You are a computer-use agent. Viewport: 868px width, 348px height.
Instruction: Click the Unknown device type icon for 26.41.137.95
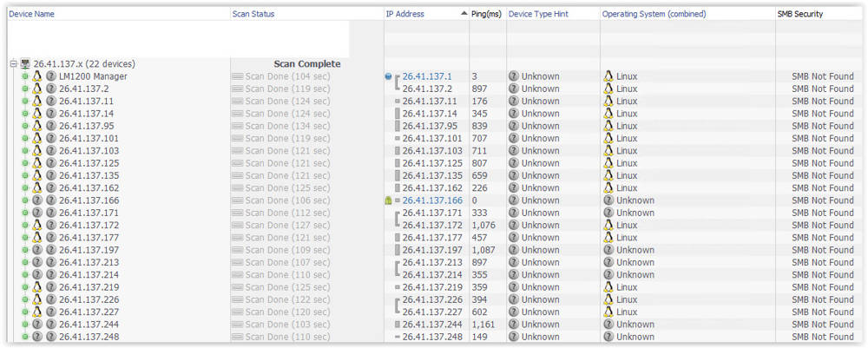(514, 126)
